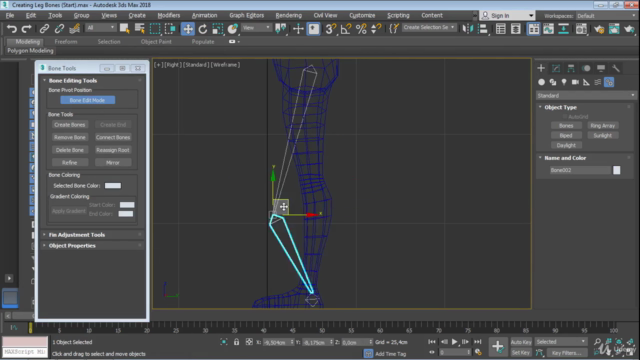Toggle Auto Key mode
The height and width of the screenshot is (360, 640).
(521, 342)
